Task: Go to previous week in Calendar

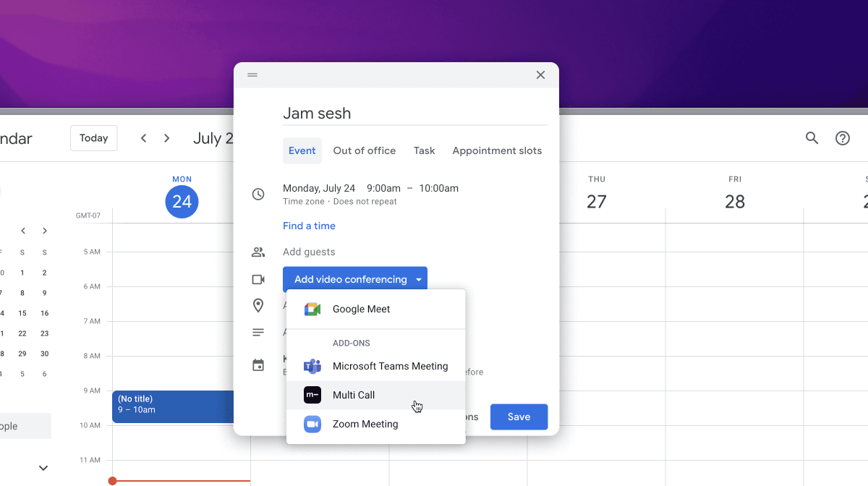Action: [x=143, y=138]
